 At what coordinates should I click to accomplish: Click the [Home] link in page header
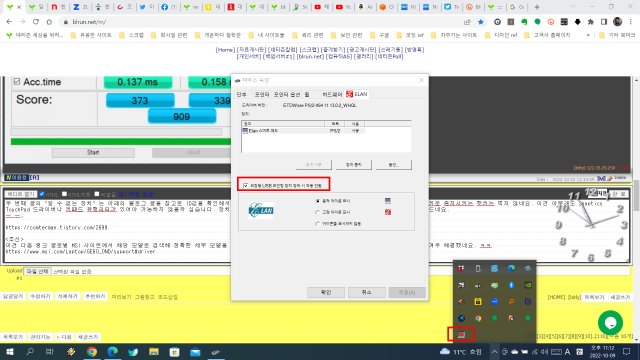(225, 49)
